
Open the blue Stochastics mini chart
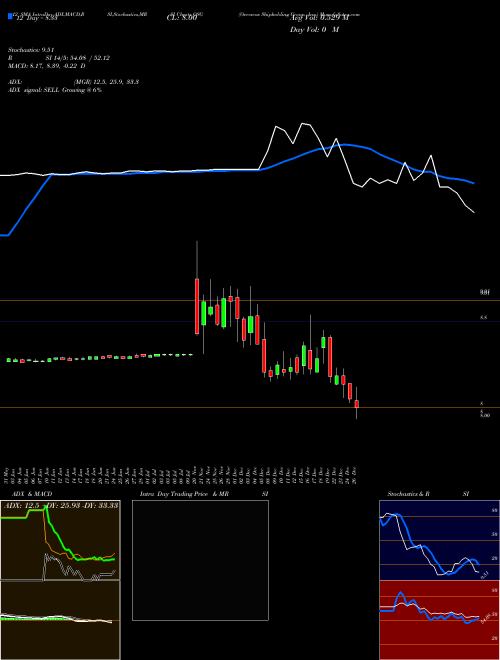[439, 540]
